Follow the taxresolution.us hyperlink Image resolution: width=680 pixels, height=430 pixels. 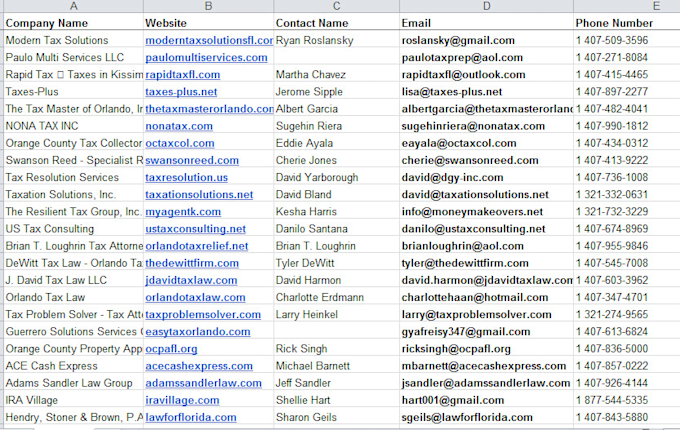pos(186,177)
